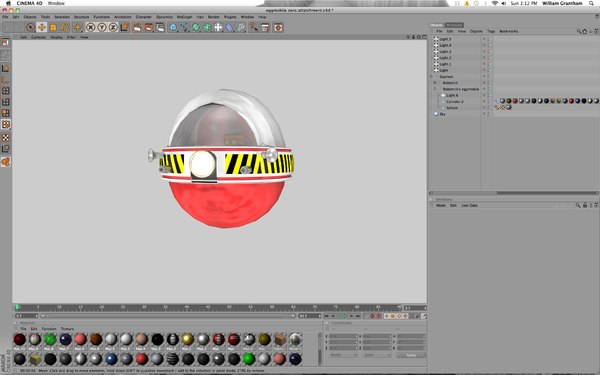Render the active view clapboard icon
The image size is (600, 375).
pos(137,27)
